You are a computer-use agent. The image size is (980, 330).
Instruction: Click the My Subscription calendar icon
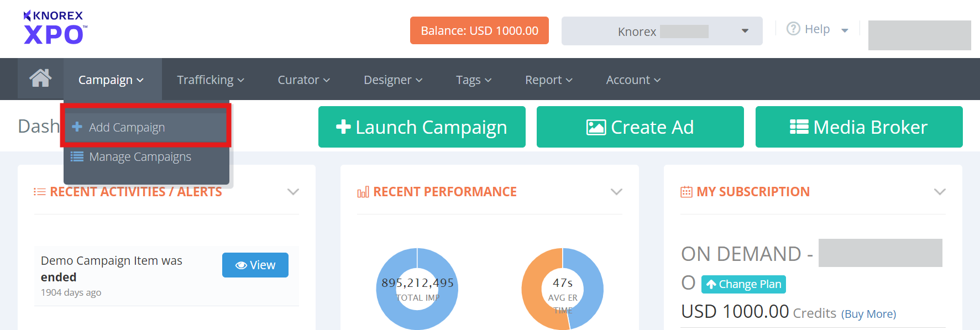(x=686, y=192)
